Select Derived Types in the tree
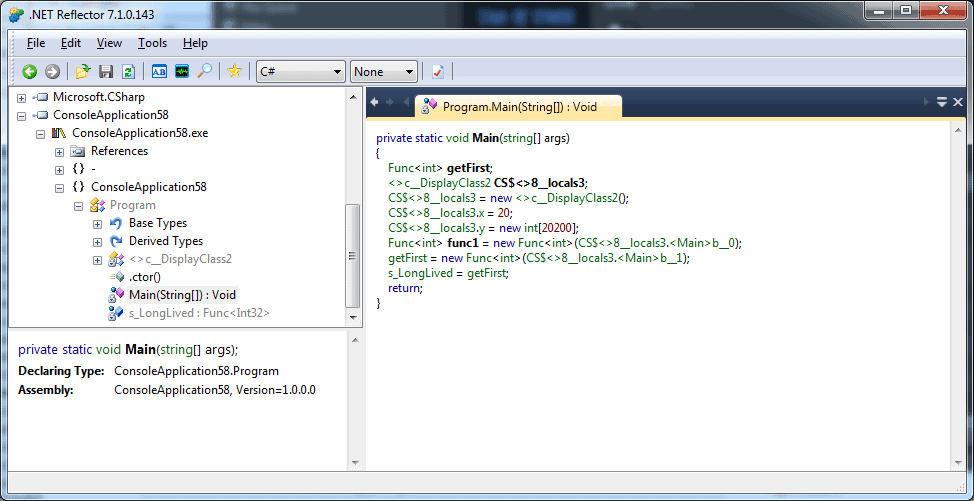Image resolution: width=974 pixels, height=501 pixels. click(x=166, y=241)
